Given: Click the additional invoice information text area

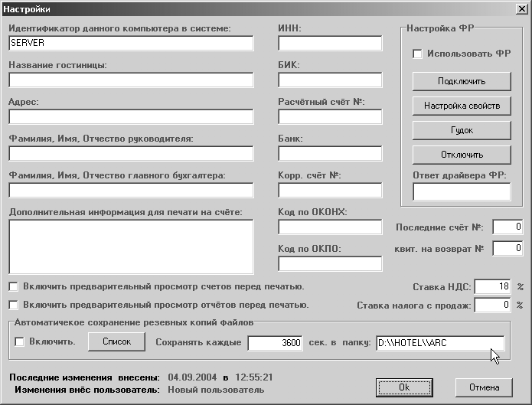Looking at the screenshot, I should click(131, 247).
